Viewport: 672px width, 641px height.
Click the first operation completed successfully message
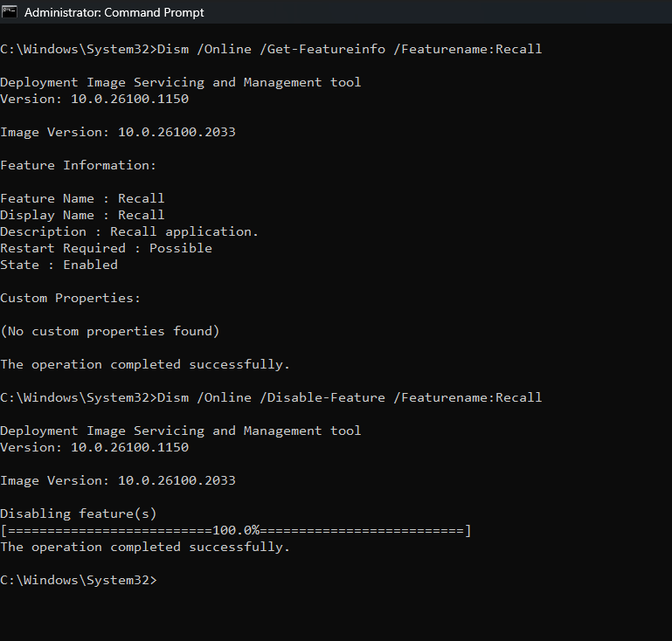coord(145,364)
